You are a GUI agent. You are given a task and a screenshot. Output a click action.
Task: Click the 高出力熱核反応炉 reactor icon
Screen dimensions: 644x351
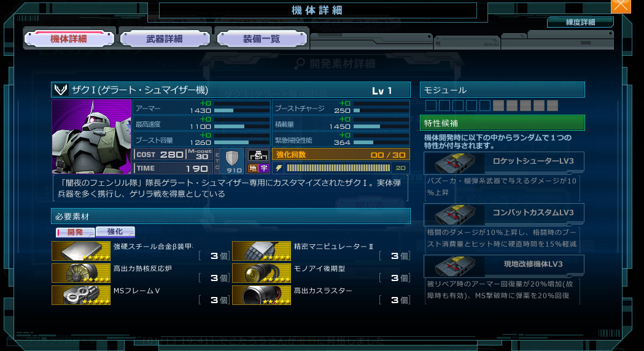coord(81,273)
